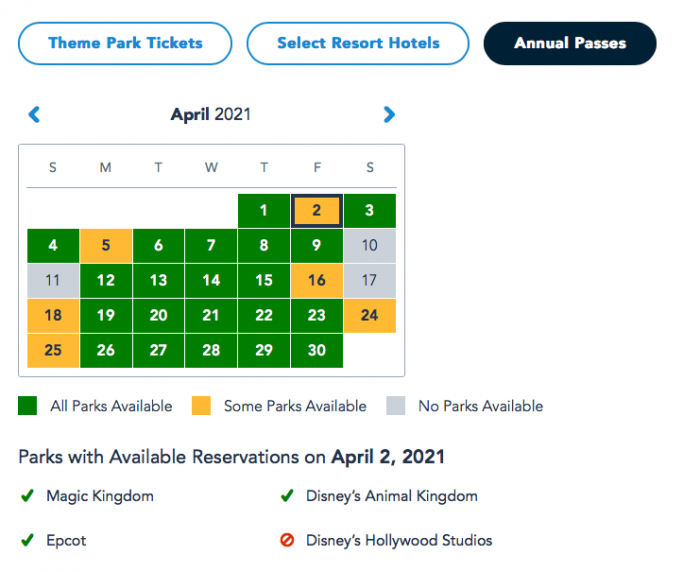The height and width of the screenshot is (572, 700).
Task: Click green checkmark next to Magic Kingdom
Action: pyautogui.click(x=26, y=495)
